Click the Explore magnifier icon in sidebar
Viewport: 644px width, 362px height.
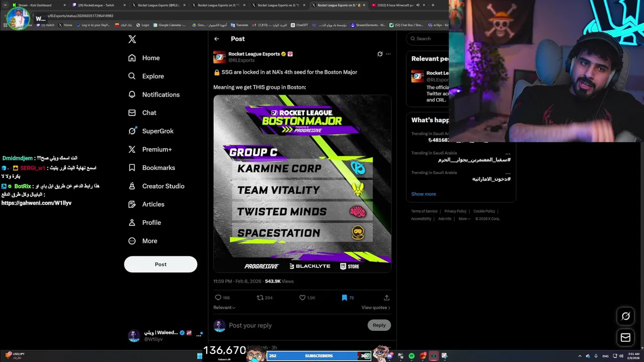pos(132,76)
